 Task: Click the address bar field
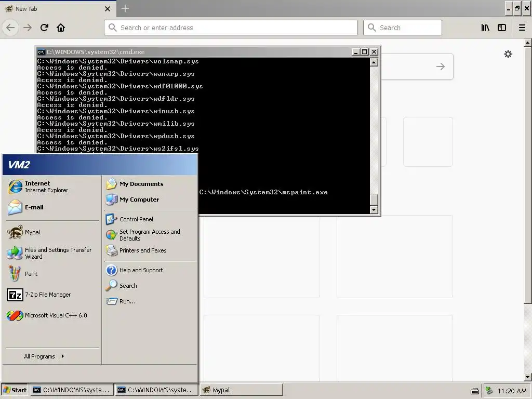pyautogui.click(x=231, y=28)
